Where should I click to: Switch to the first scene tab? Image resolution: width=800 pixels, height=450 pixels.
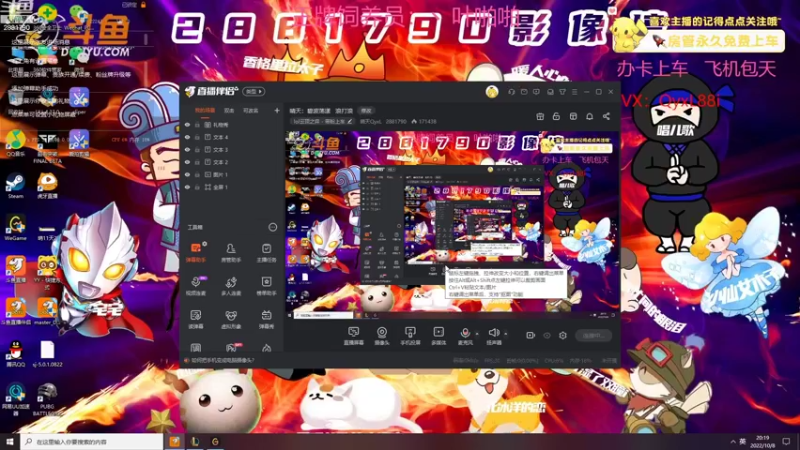(x=205, y=111)
